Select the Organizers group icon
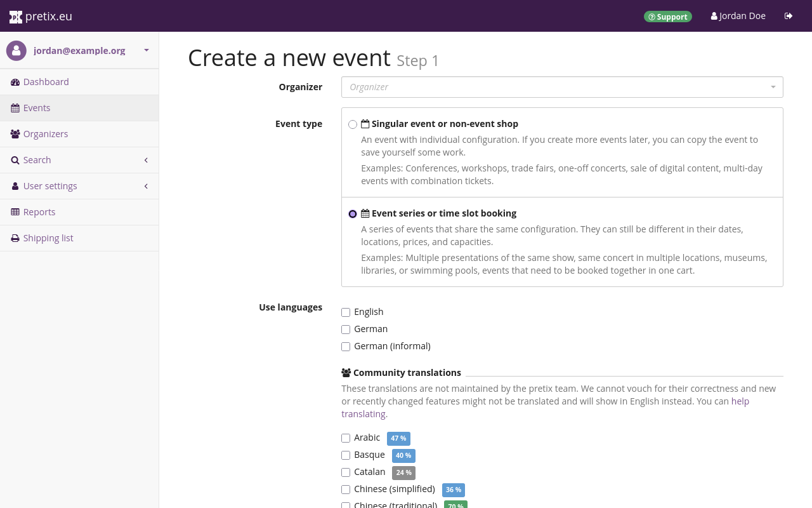Viewport: 812px width, 508px height. [x=14, y=134]
